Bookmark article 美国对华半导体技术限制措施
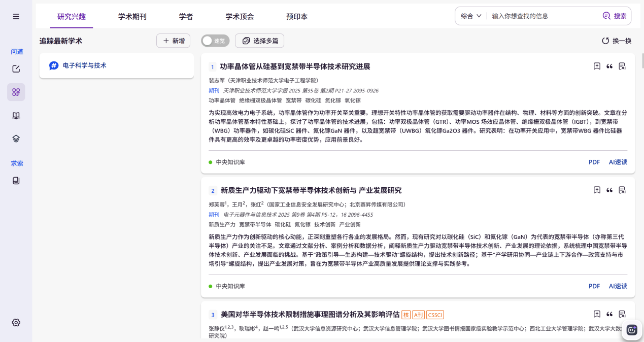This screenshot has width=644, height=342. coord(597,314)
